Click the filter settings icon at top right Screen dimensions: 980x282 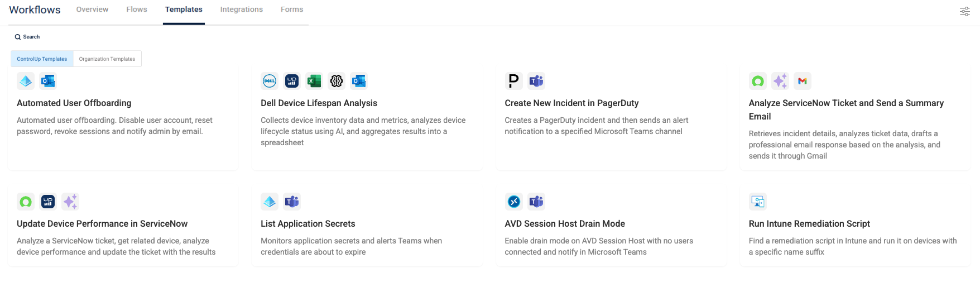[x=964, y=11]
